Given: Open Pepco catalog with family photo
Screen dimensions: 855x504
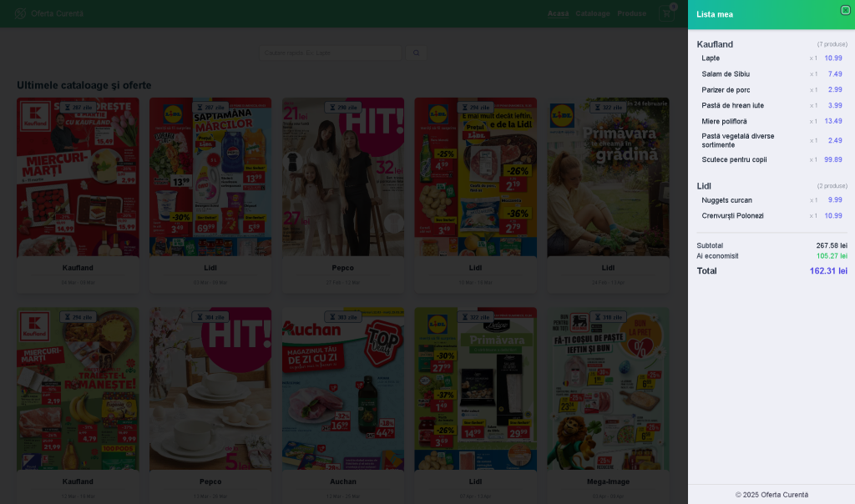Looking at the screenshot, I should (343, 177).
